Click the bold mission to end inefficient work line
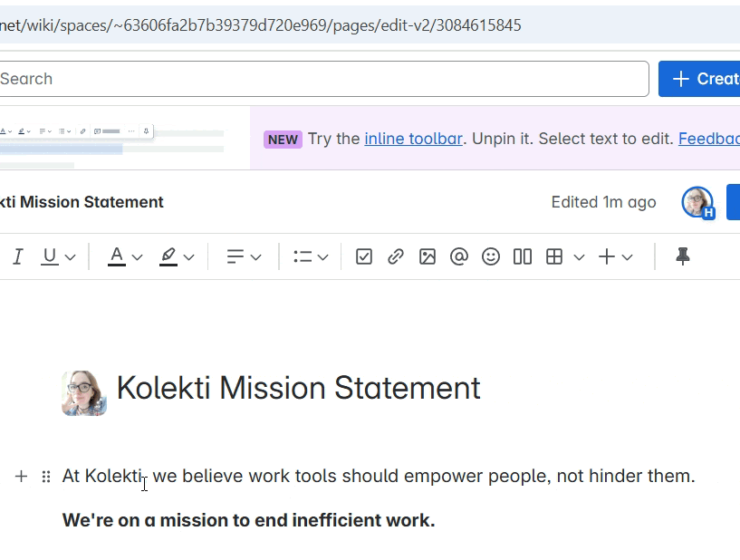Viewport: 740px width, 560px height. [x=249, y=520]
